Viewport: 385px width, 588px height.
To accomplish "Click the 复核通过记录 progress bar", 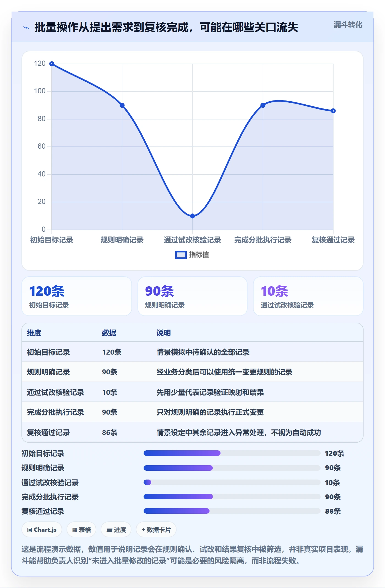I will 232,511.
